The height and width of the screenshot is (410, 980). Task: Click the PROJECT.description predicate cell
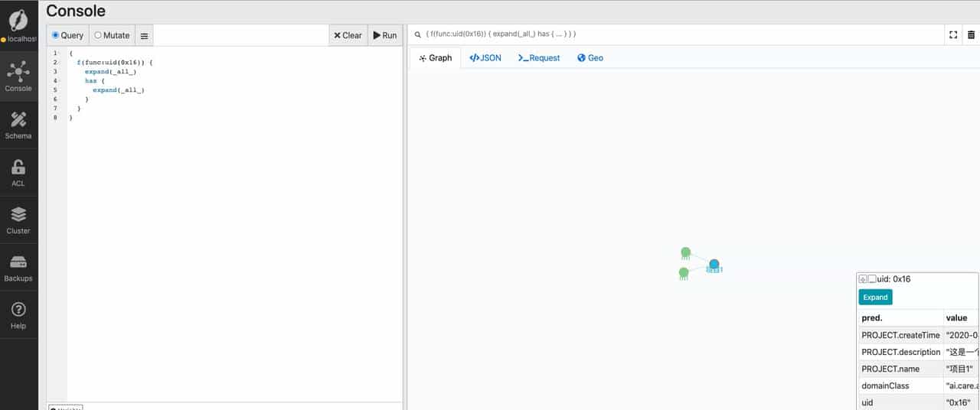tap(900, 352)
